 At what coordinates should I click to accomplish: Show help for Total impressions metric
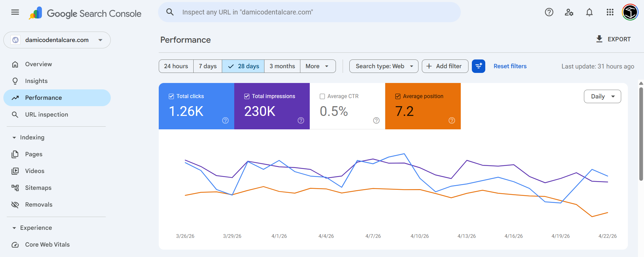(x=301, y=120)
